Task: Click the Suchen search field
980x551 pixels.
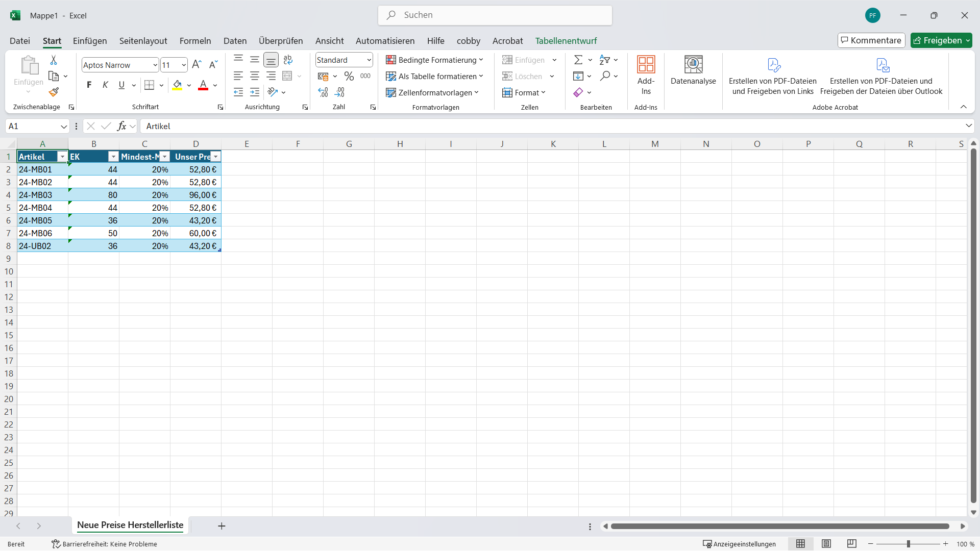Action: pos(495,15)
